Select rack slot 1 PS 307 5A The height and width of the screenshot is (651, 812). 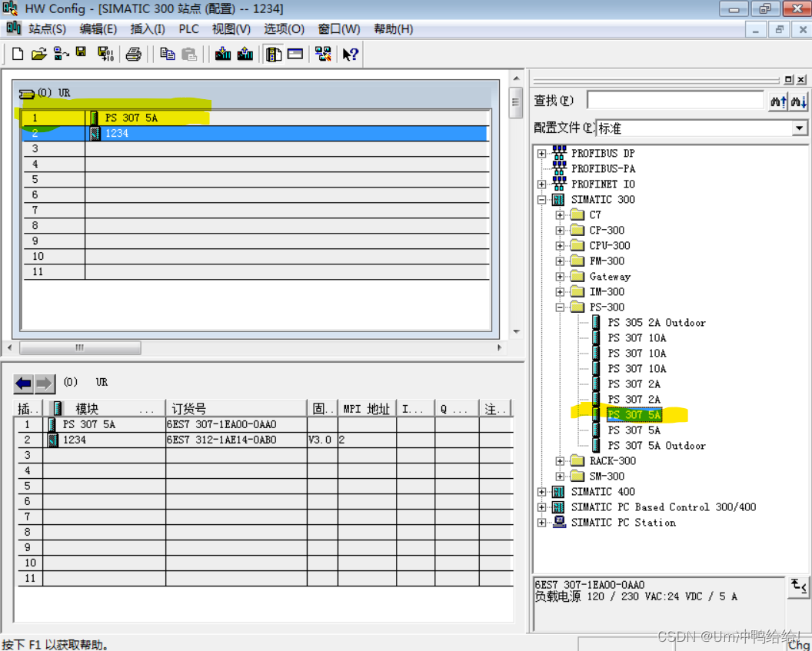tap(256, 118)
